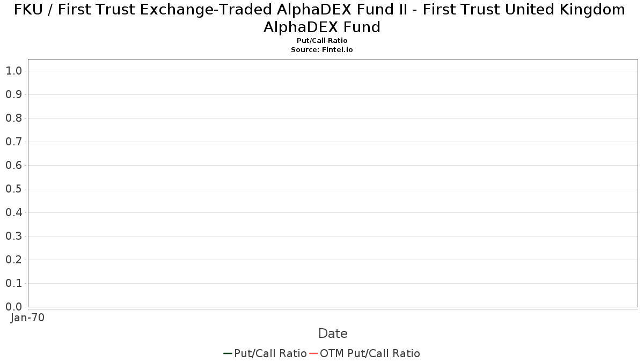Click the 0.3 y-axis label
Screen dimensions: 644x362
pos(13,236)
